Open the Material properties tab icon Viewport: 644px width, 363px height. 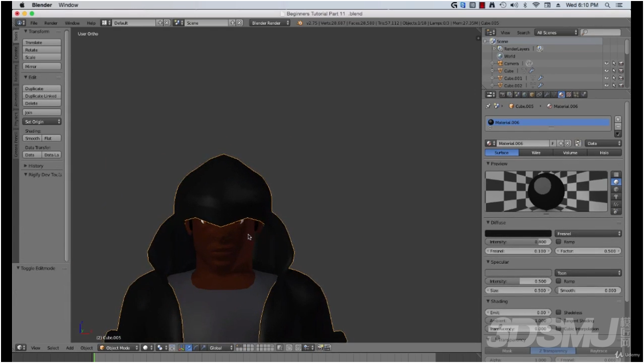[561, 94]
